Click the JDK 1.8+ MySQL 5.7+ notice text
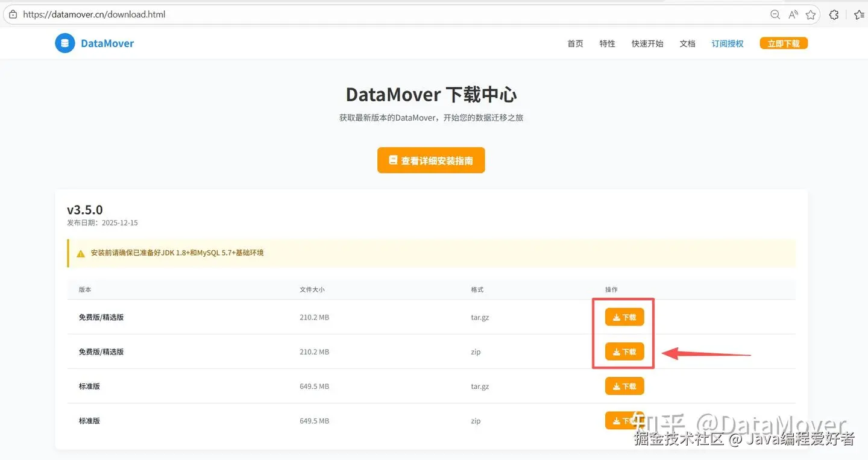The height and width of the screenshot is (460, 868). (x=177, y=253)
